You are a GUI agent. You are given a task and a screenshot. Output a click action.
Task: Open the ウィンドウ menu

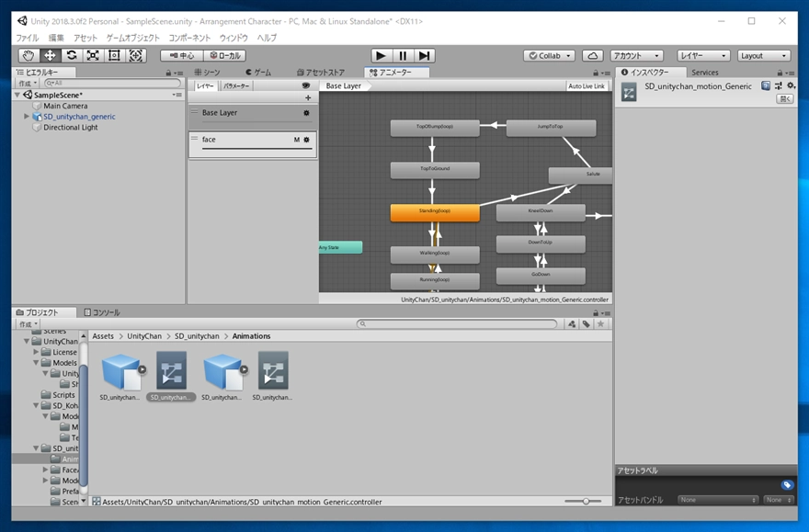[234, 38]
